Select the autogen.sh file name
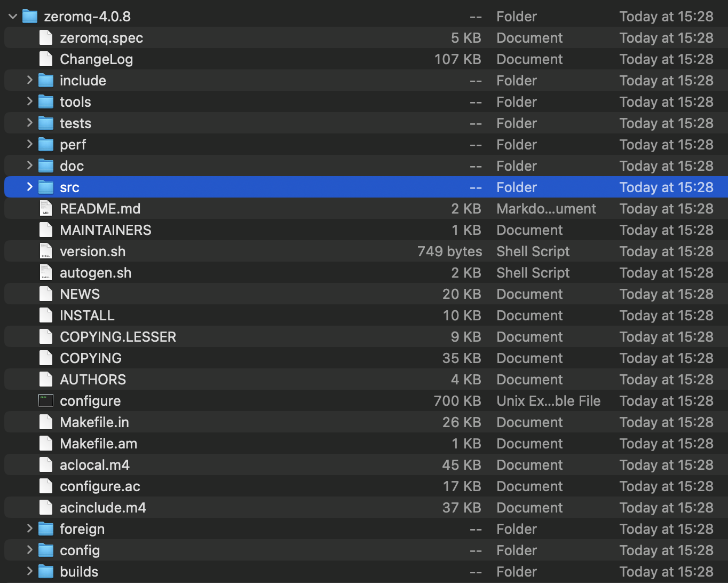Image resolution: width=728 pixels, height=583 pixels. (96, 273)
